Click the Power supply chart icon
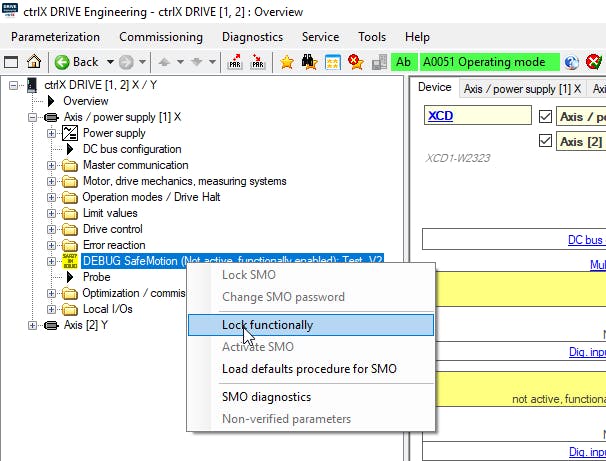 (x=70, y=133)
